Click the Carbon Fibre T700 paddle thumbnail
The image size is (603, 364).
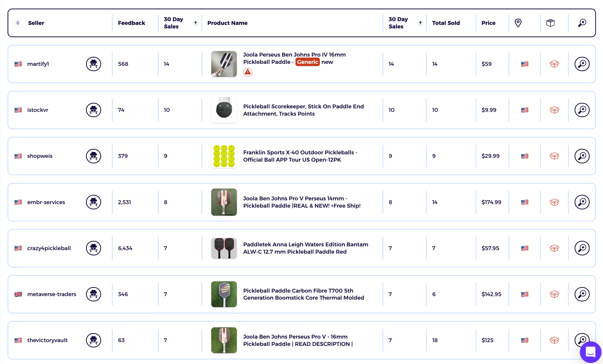224,294
